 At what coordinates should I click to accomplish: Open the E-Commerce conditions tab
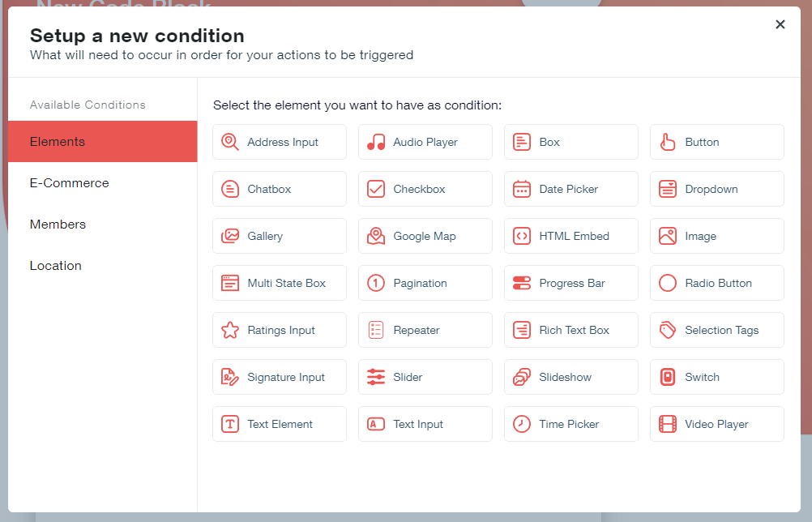click(x=70, y=183)
